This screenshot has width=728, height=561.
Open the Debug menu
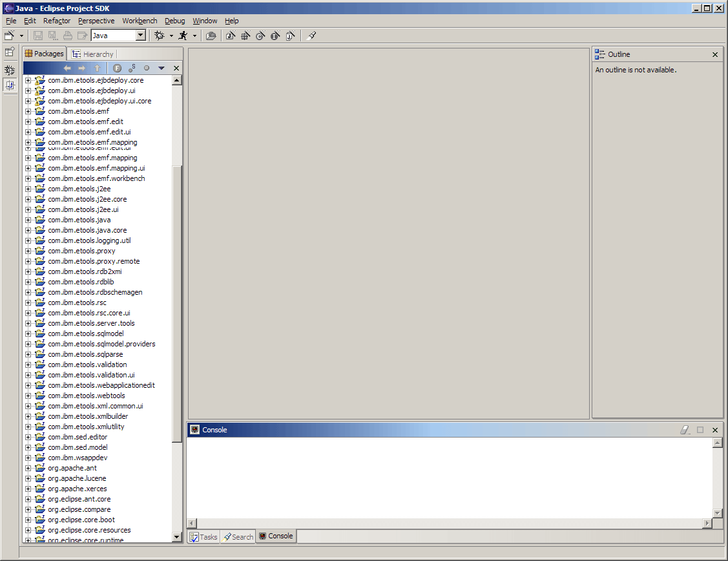174,21
